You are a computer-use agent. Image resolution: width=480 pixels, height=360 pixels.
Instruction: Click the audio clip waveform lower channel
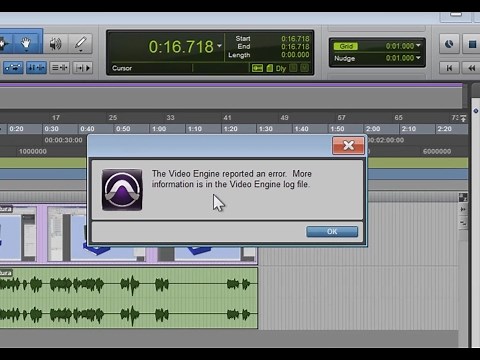pyautogui.click(x=128, y=314)
